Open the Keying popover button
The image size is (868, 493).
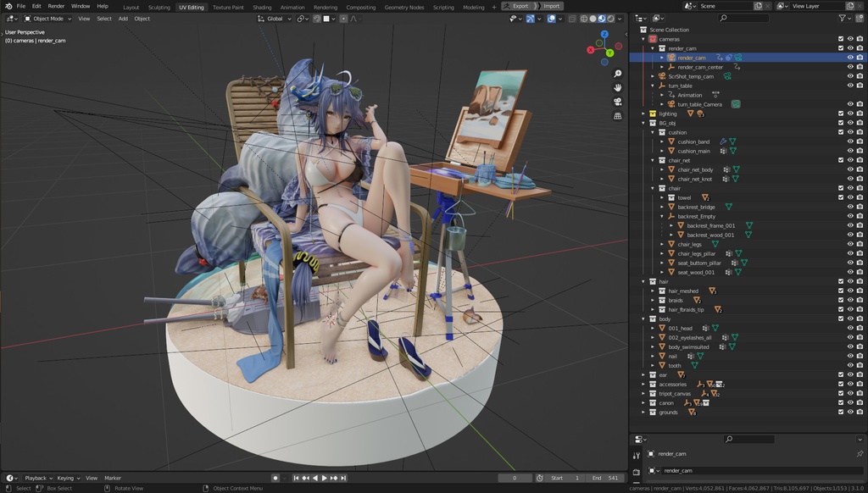(x=68, y=478)
